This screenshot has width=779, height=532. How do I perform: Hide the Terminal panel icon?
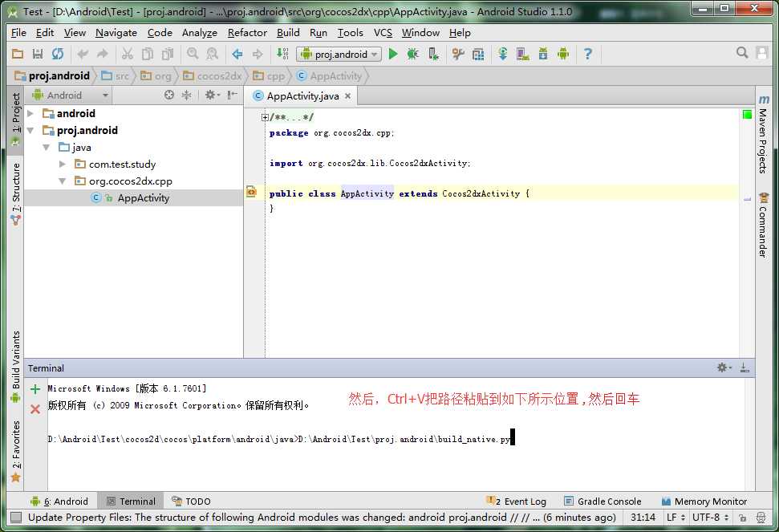(745, 368)
